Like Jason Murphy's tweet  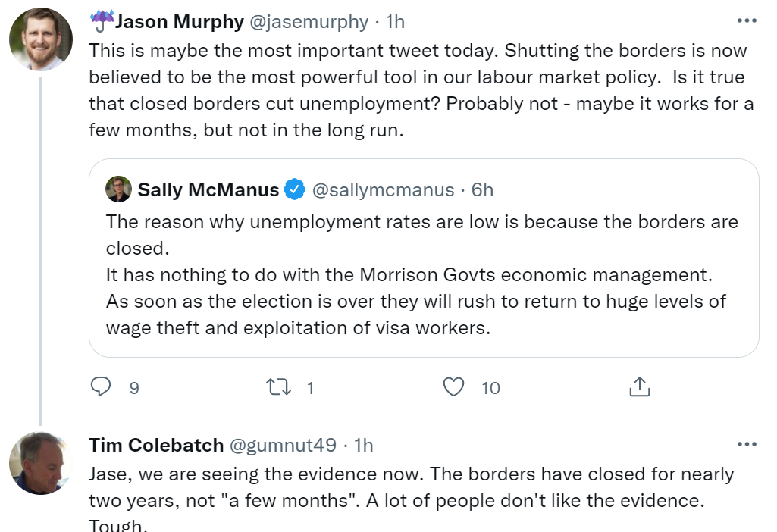(453, 387)
